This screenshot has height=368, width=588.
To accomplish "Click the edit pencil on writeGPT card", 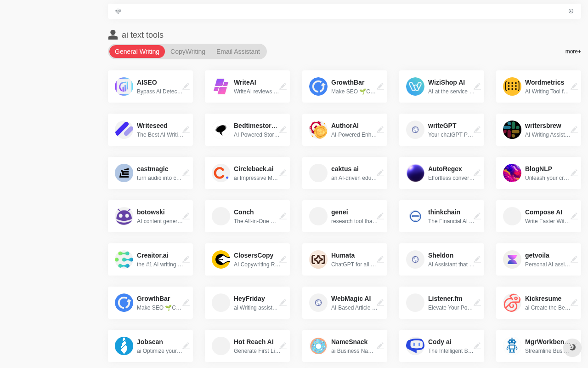I will [477, 130].
